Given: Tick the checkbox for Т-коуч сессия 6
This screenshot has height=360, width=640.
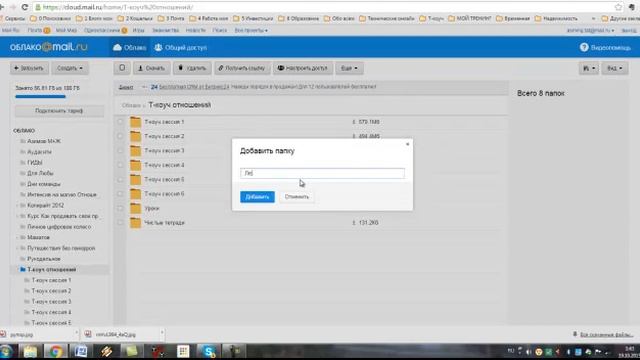Looking at the screenshot, I should 120,193.
